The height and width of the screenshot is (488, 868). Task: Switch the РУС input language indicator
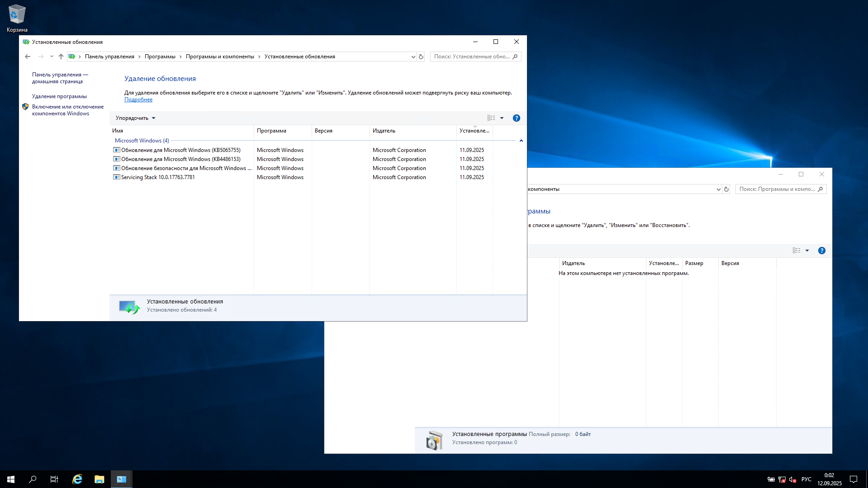click(806, 479)
